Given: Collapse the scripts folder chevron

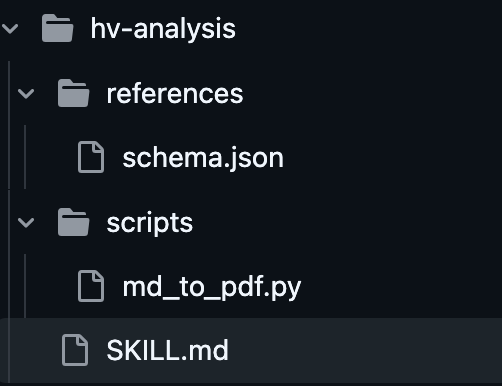Looking at the screenshot, I should [x=26, y=222].
